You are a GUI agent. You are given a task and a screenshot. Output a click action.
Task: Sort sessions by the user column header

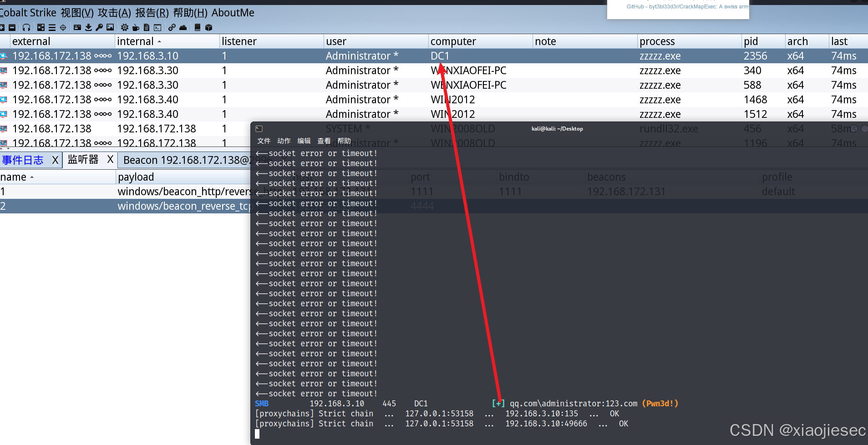tap(376, 41)
